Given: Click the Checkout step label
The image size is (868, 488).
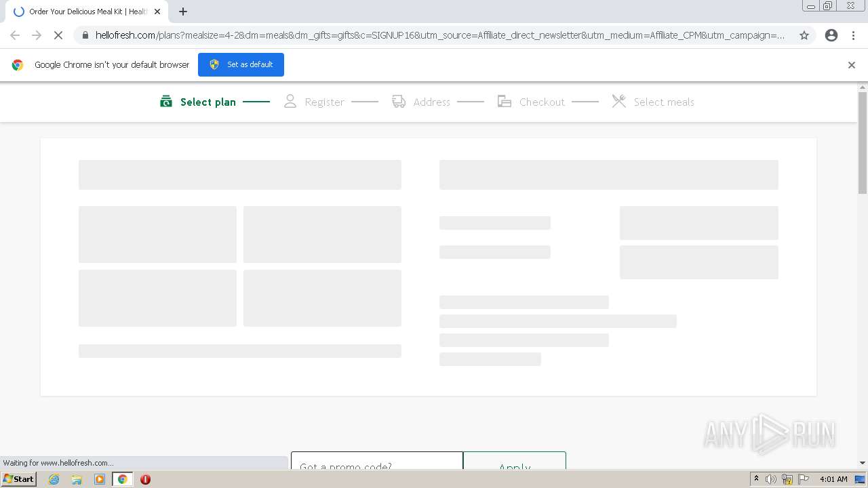Looking at the screenshot, I should point(542,102).
